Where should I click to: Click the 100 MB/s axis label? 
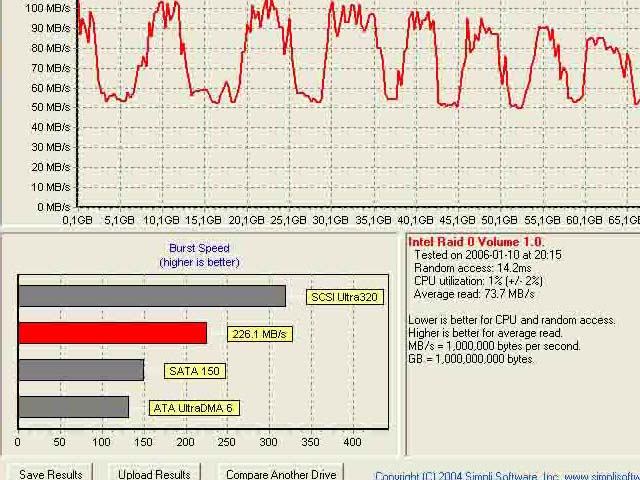click(x=47, y=8)
